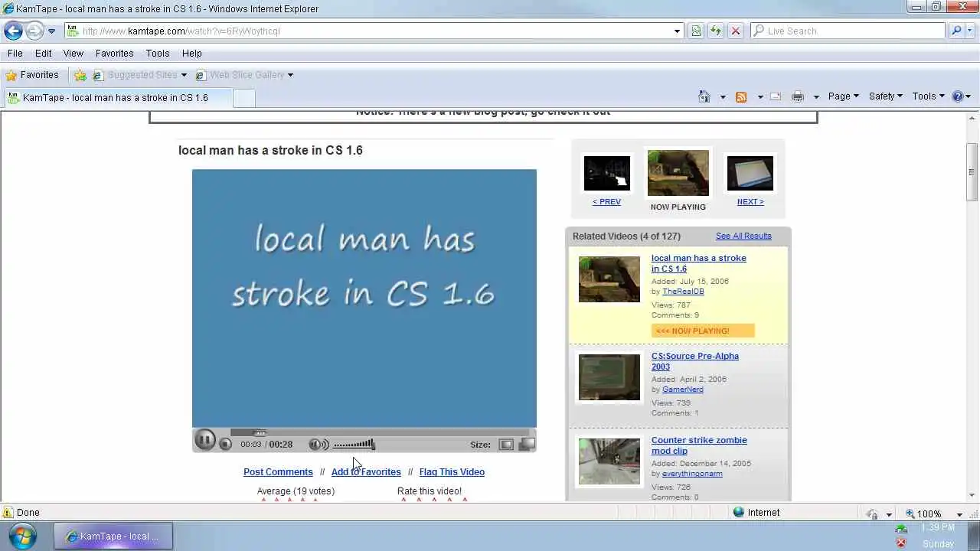Click KamTape taskbar button
This screenshot has height=551, width=980.
(x=113, y=536)
